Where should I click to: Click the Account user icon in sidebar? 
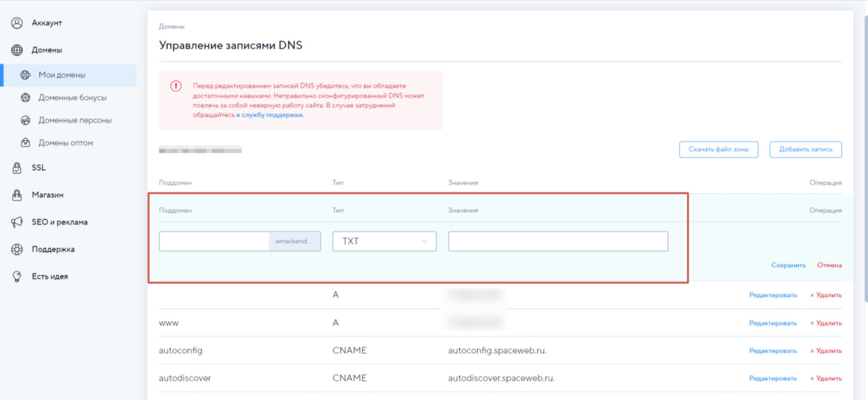pos(17,23)
